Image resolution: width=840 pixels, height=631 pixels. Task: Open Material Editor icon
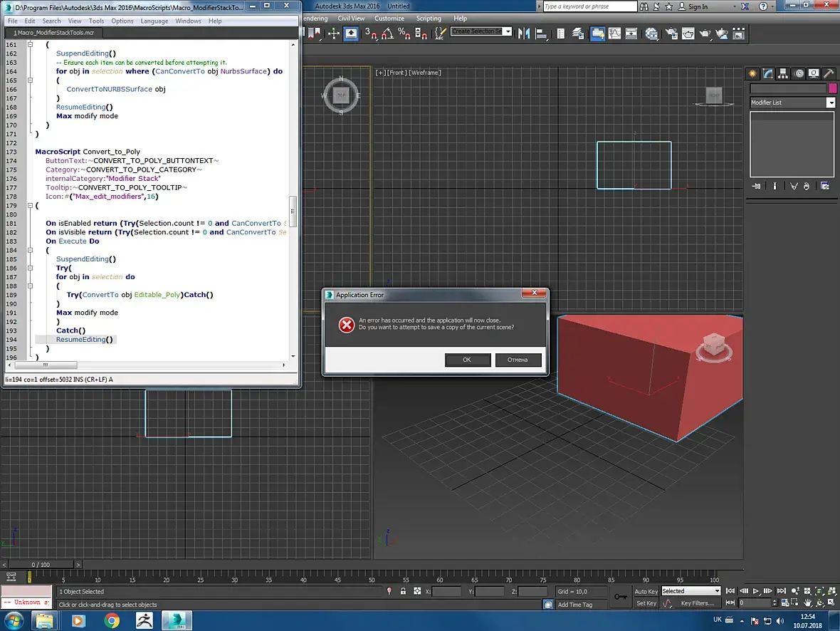[x=651, y=33]
